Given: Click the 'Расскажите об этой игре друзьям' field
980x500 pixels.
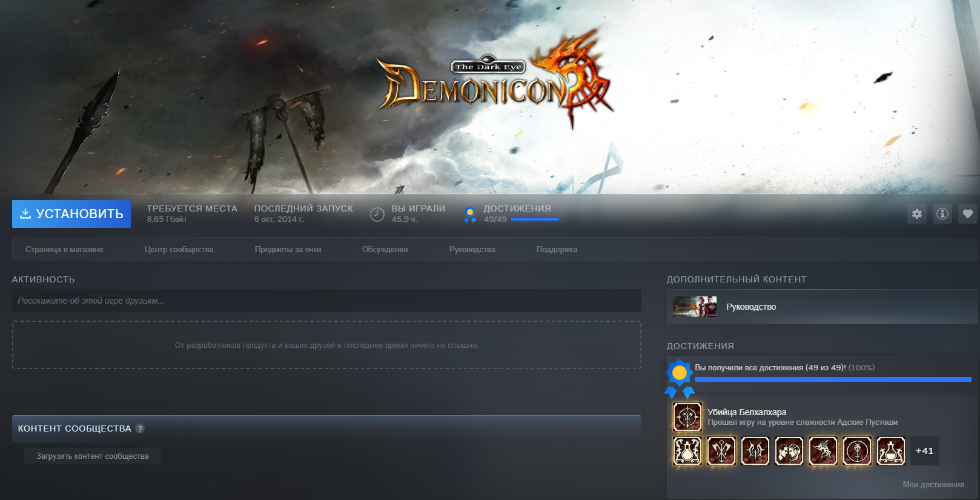Looking at the screenshot, I should click(x=326, y=301).
